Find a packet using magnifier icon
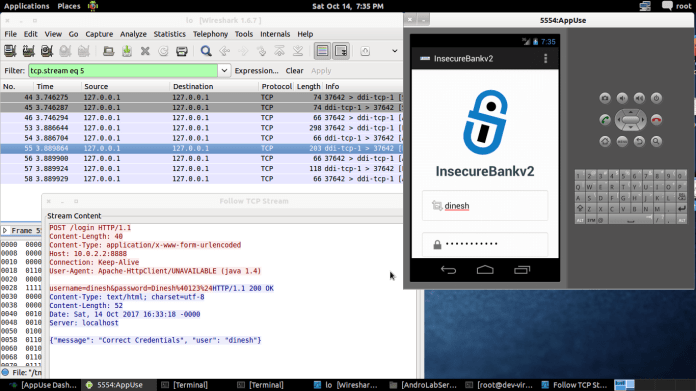This screenshot has width=696, height=391. tap(206, 51)
